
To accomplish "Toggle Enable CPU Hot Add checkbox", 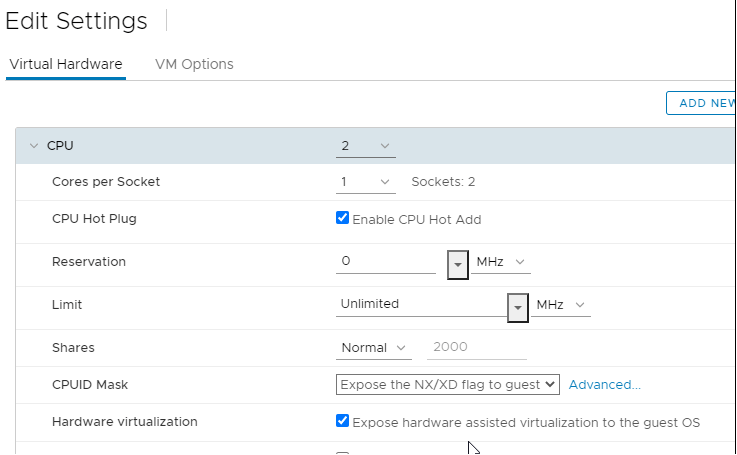I will [x=342, y=218].
